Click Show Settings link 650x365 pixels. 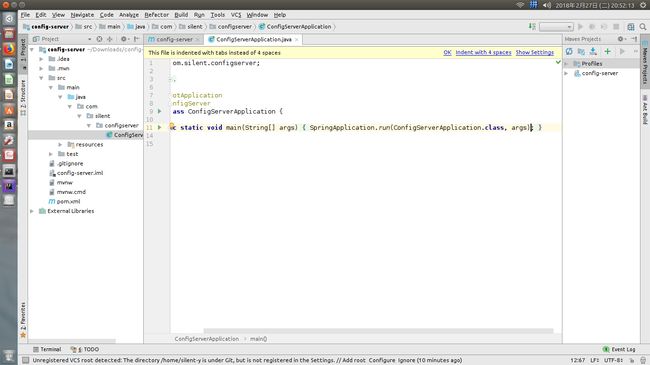coord(534,53)
